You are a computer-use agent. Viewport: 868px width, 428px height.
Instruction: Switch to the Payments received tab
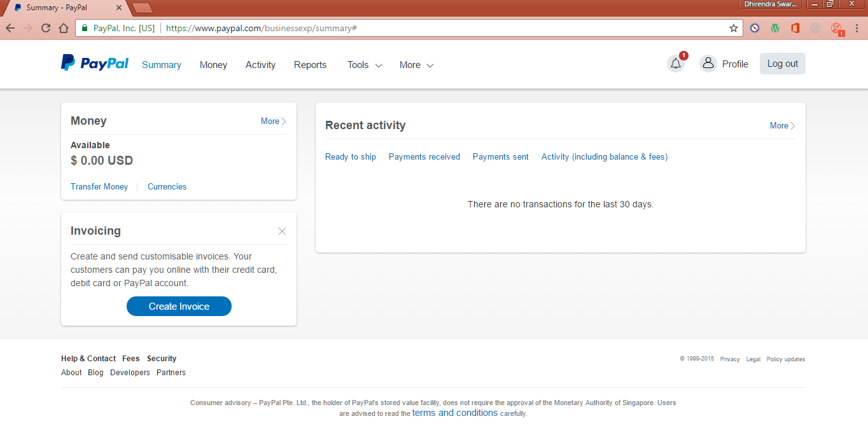pyautogui.click(x=424, y=156)
